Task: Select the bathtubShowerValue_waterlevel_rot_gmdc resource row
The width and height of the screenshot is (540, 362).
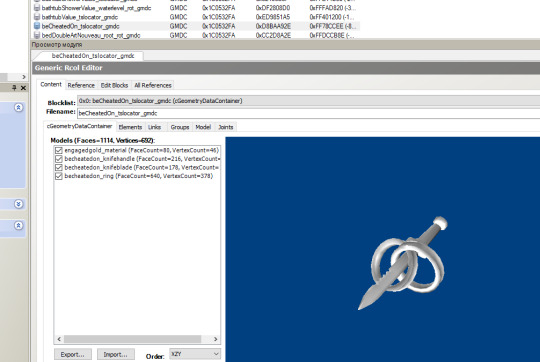Action: [x=195, y=8]
